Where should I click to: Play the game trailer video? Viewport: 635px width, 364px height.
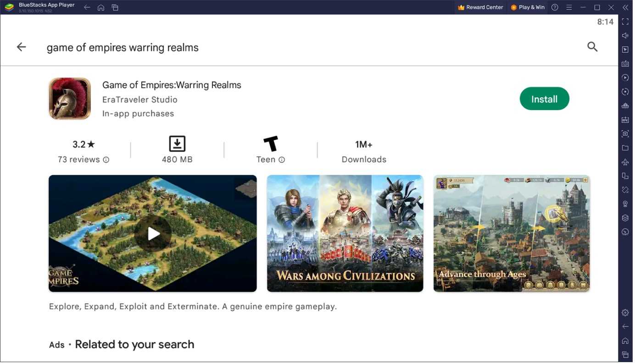click(153, 234)
